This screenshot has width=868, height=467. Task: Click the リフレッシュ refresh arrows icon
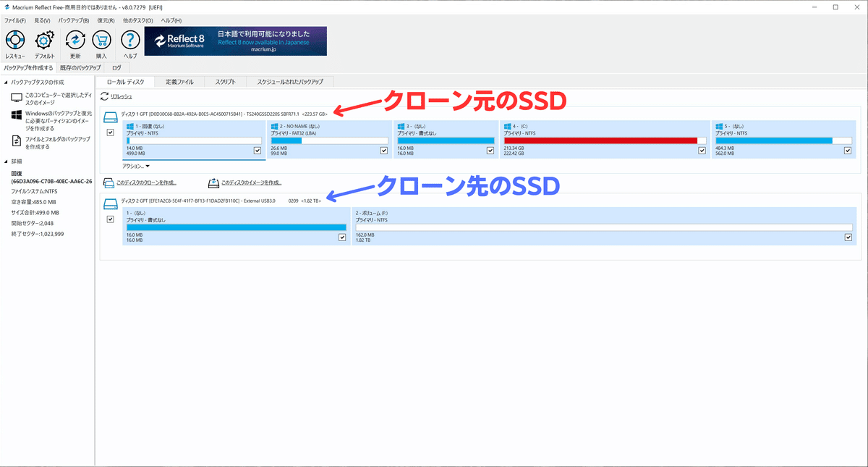[104, 96]
